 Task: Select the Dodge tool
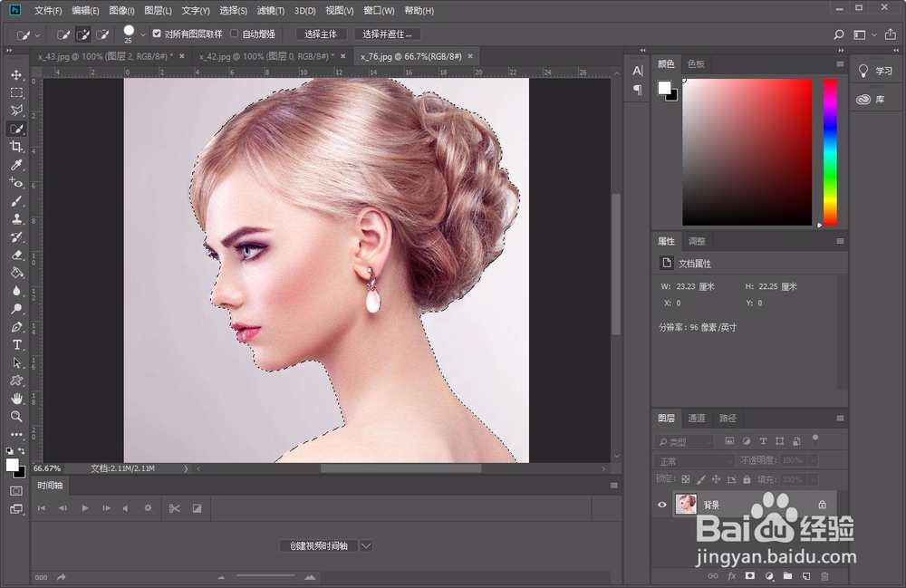pyautogui.click(x=16, y=308)
